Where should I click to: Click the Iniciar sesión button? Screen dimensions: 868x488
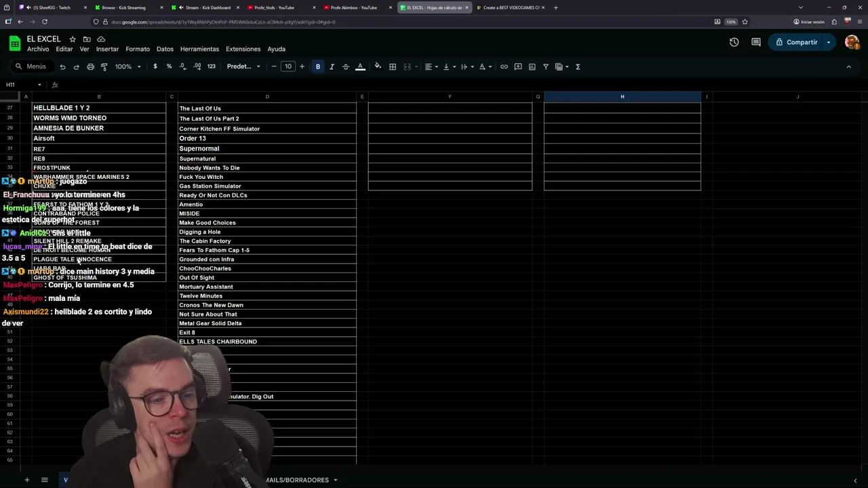point(808,22)
